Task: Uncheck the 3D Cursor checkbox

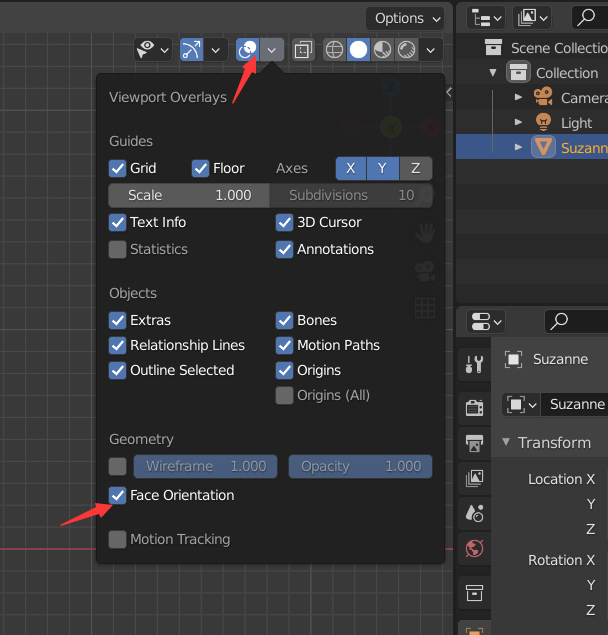Action: pyautogui.click(x=284, y=222)
